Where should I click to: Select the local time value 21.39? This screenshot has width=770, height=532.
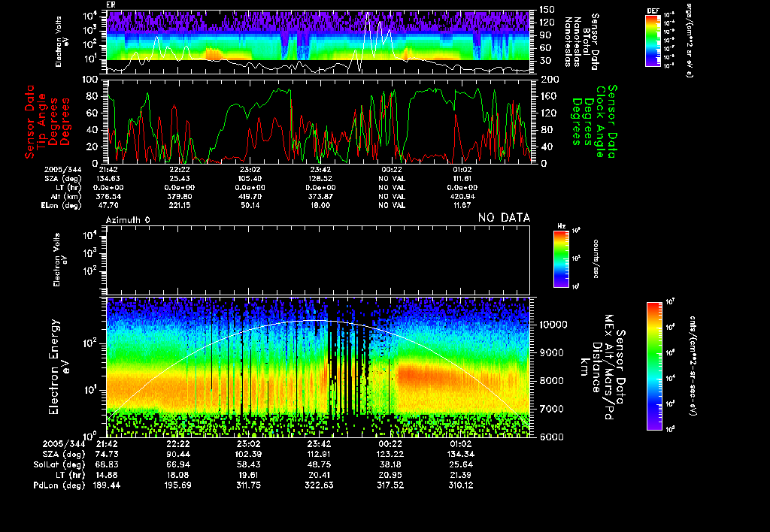(461, 475)
